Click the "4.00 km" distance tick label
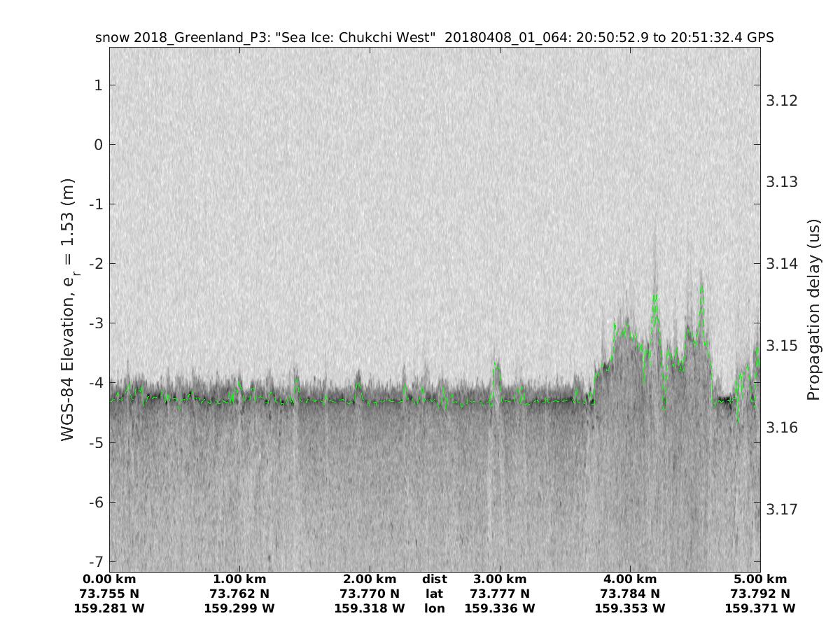This screenshot has height=630, width=840. pyautogui.click(x=630, y=580)
